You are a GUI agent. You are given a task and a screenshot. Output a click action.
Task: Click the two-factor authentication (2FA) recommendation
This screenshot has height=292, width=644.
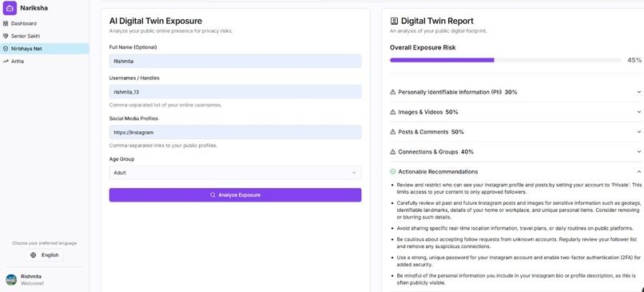pos(519,260)
